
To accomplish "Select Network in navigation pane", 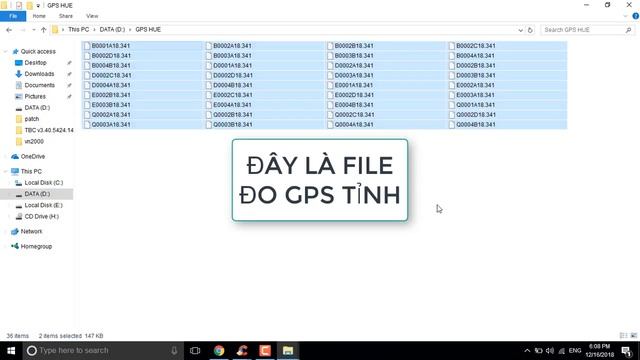I will 31,231.
